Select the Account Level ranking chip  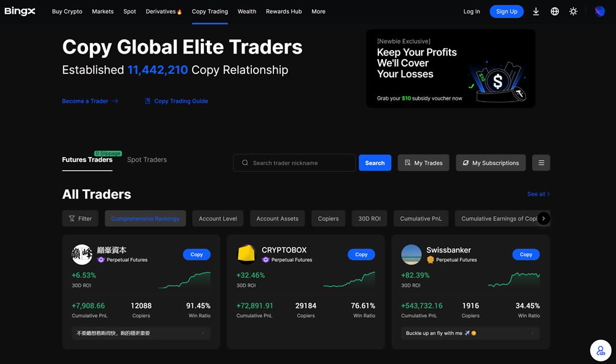[x=217, y=219]
